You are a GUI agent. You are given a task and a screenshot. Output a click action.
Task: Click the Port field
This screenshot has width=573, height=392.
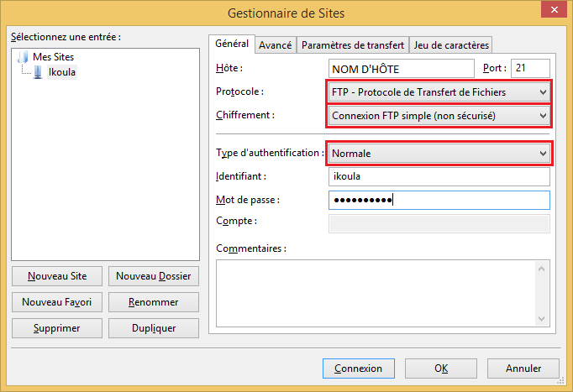530,68
